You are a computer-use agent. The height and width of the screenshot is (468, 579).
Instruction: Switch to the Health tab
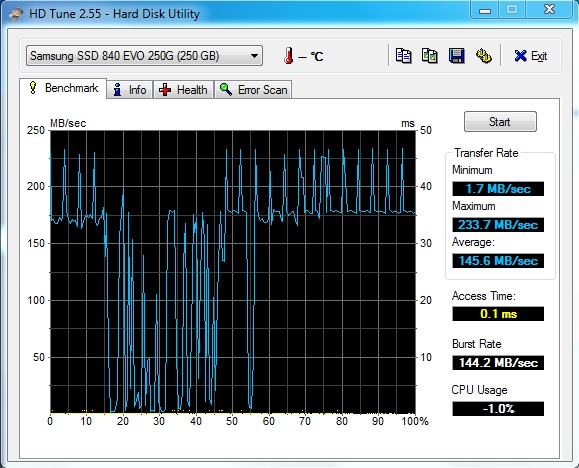click(184, 90)
